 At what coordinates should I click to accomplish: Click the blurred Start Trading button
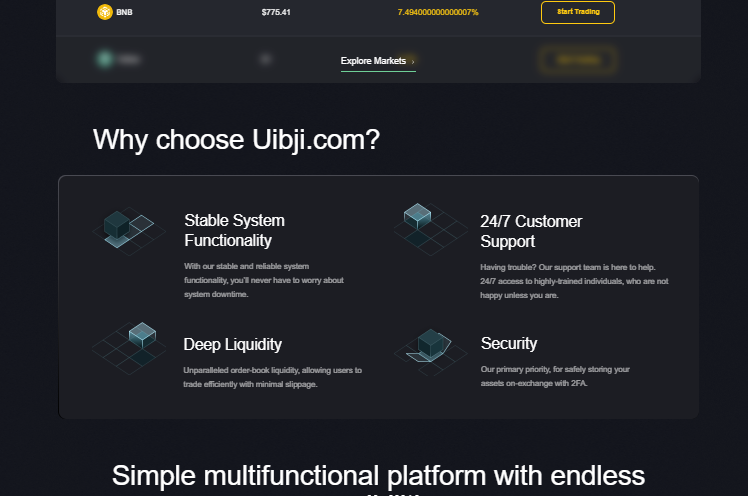click(578, 60)
